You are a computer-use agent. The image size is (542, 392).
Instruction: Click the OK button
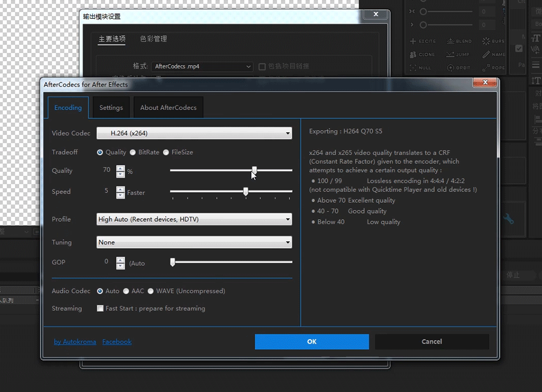tap(312, 342)
